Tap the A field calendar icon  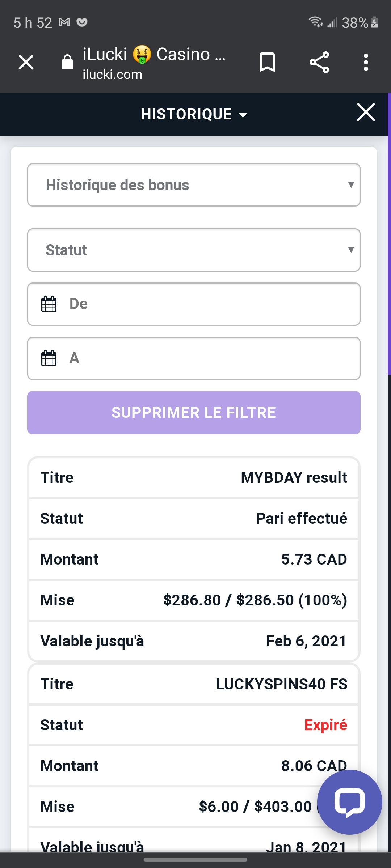(49, 358)
